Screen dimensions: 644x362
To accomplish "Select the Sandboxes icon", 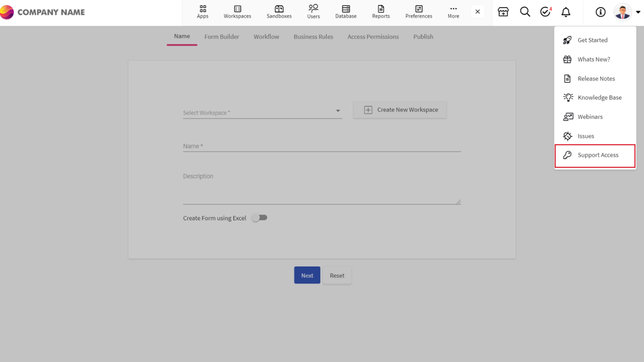I will pyautogui.click(x=279, y=11).
